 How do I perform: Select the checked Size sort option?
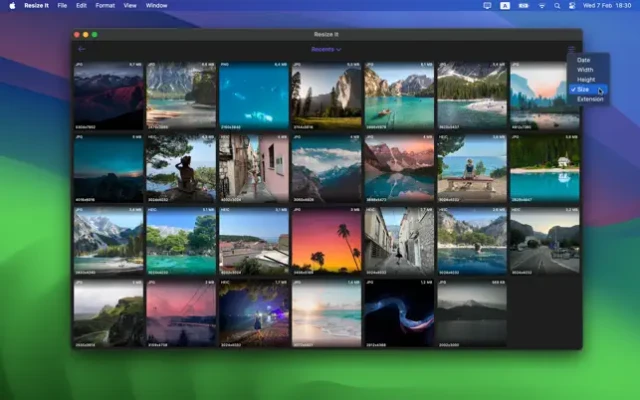click(x=583, y=89)
